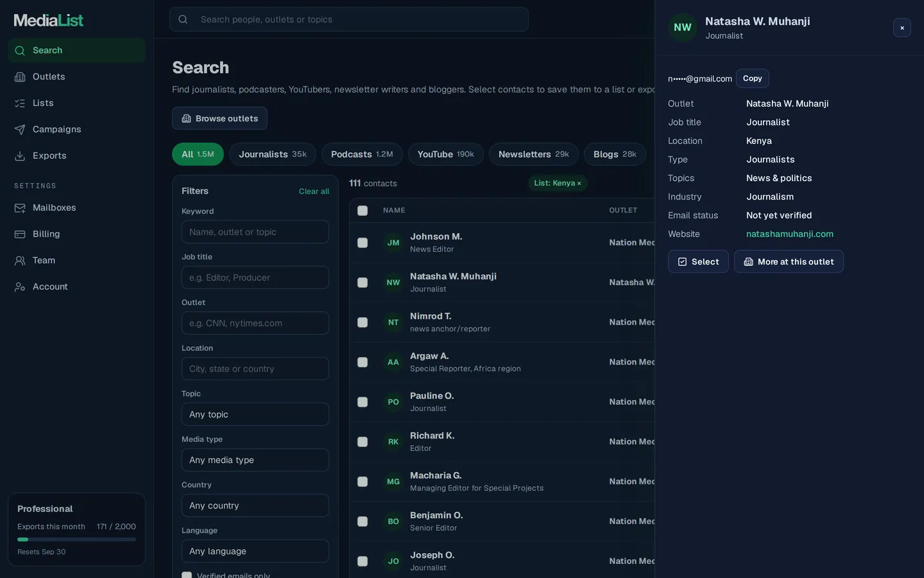Go to Lists in sidebar
The image size is (924, 578).
tap(76, 103)
